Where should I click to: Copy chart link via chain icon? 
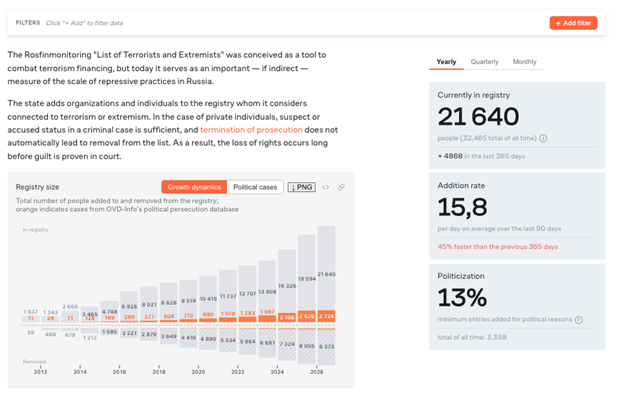pos(341,187)
